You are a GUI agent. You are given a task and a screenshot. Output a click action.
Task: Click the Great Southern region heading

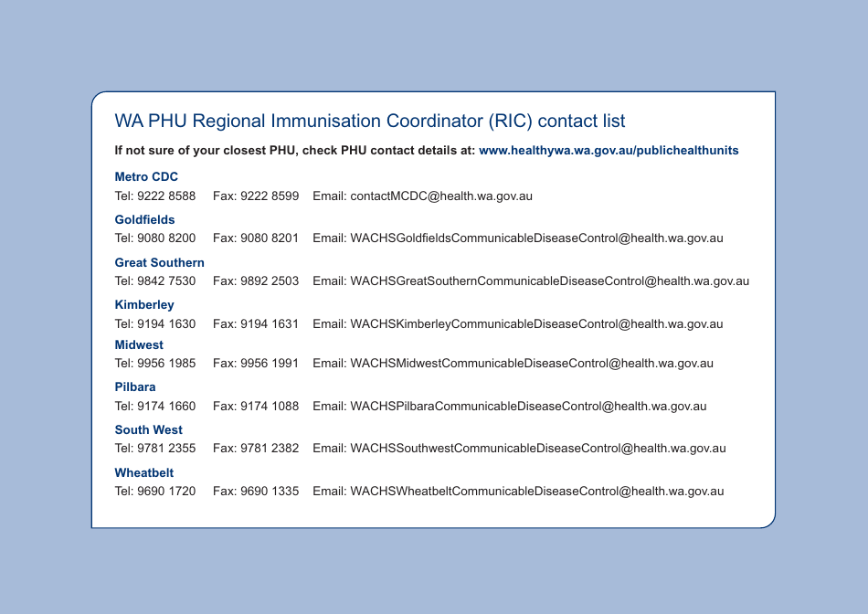pos(159,262)
